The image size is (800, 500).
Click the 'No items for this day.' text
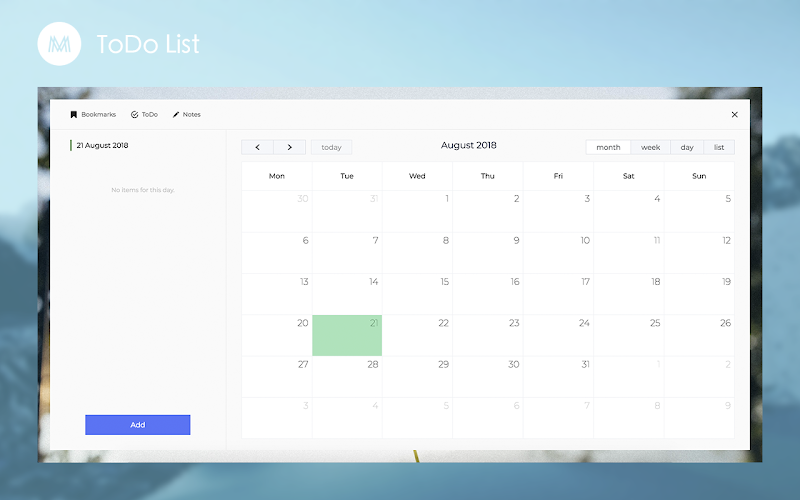(143, 190)
